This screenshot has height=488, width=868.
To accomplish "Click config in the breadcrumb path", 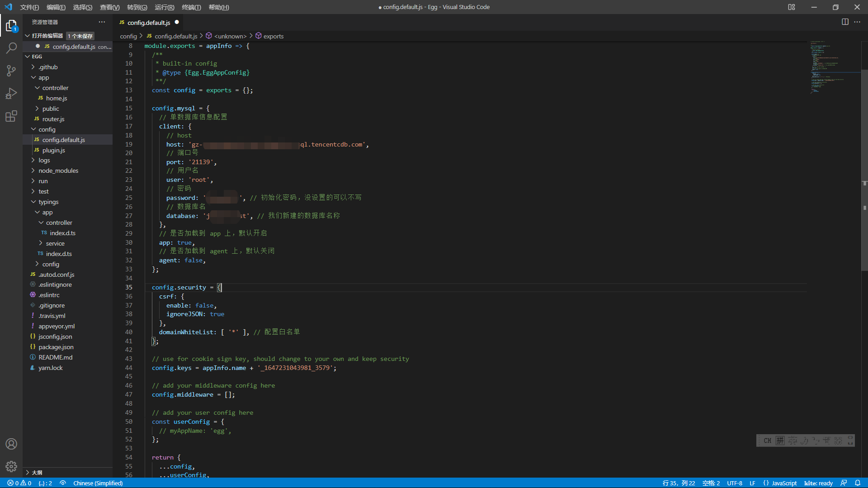I will [128, 36].
